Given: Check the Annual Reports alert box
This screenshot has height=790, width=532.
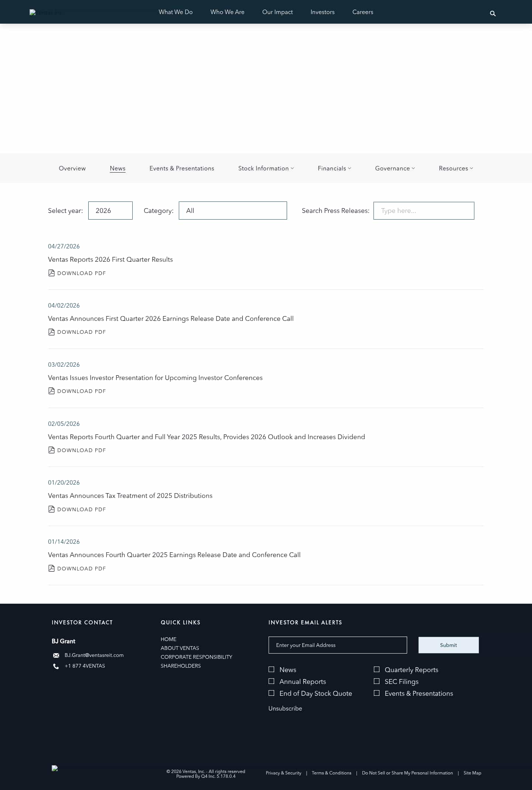Looking at the screenshot, I should click(x=271, y=681).
